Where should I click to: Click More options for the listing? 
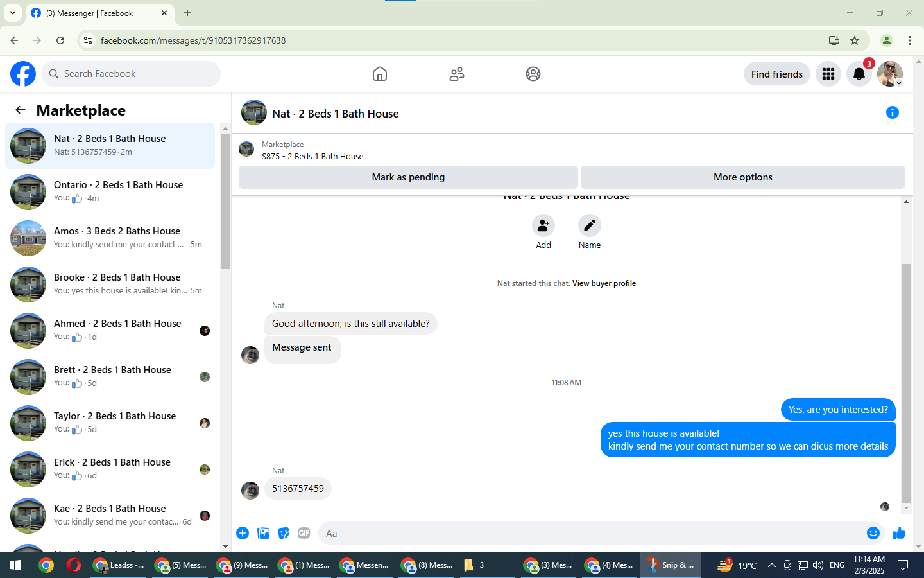click(743, 177)
